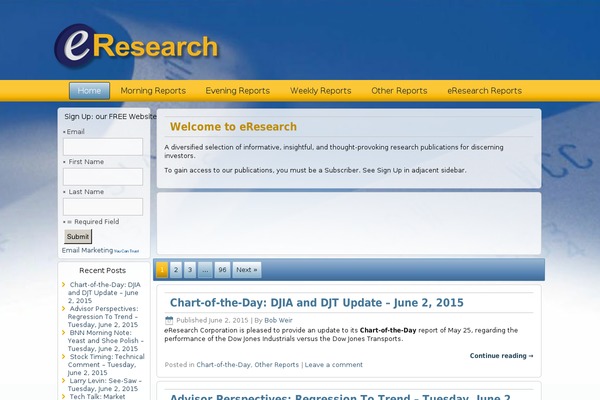Open Other Reports category link in post footer
600x400 pixels.
277,365
